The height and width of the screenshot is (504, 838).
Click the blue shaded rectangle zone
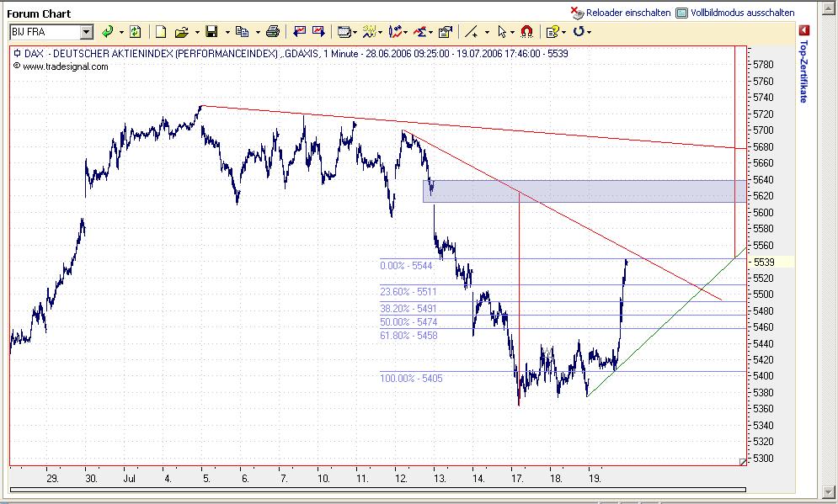coord(584,191)
